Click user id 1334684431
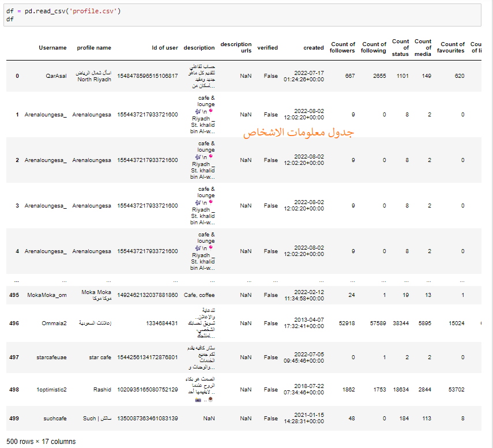The height and width of the screenshot is (448, 493). 162,323
